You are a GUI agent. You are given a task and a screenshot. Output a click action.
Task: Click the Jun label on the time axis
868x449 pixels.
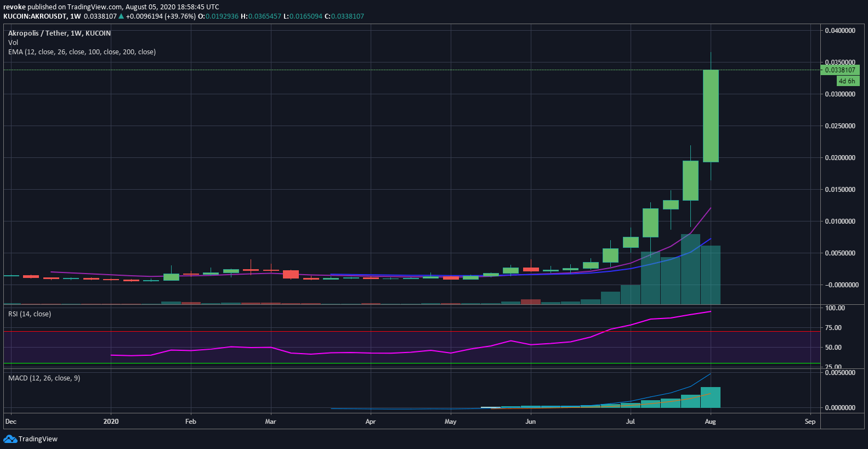point(530,422)
